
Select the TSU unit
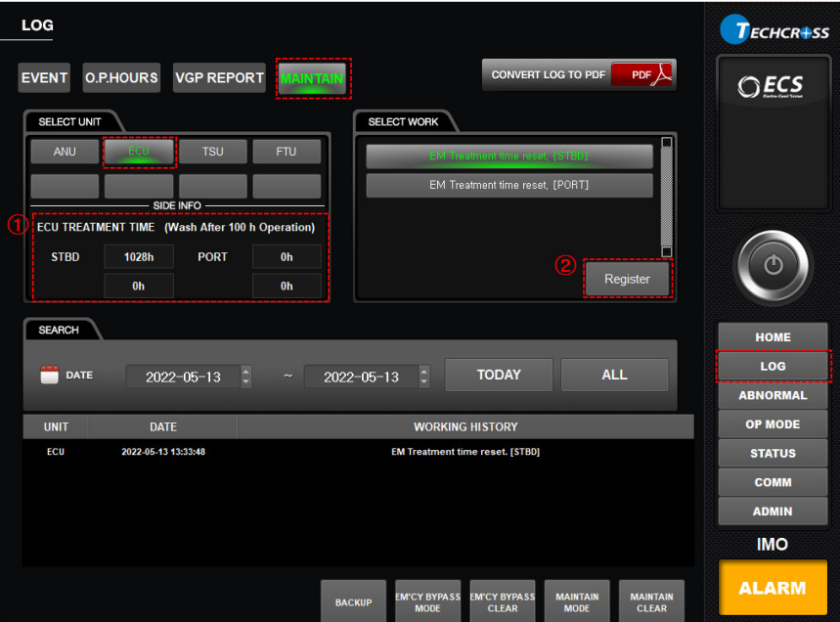212,152
